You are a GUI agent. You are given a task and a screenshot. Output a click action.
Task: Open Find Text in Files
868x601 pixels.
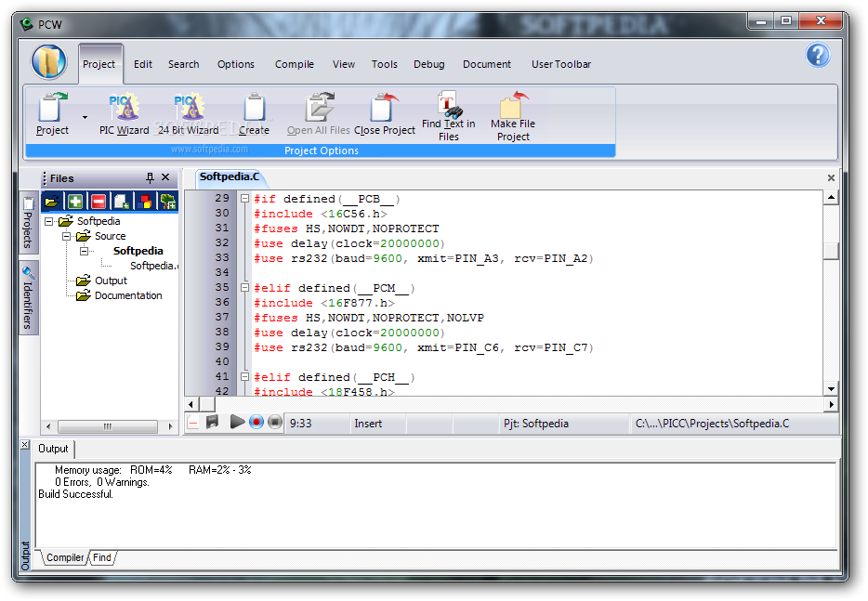pyautogui.click(x=448, y=116)
